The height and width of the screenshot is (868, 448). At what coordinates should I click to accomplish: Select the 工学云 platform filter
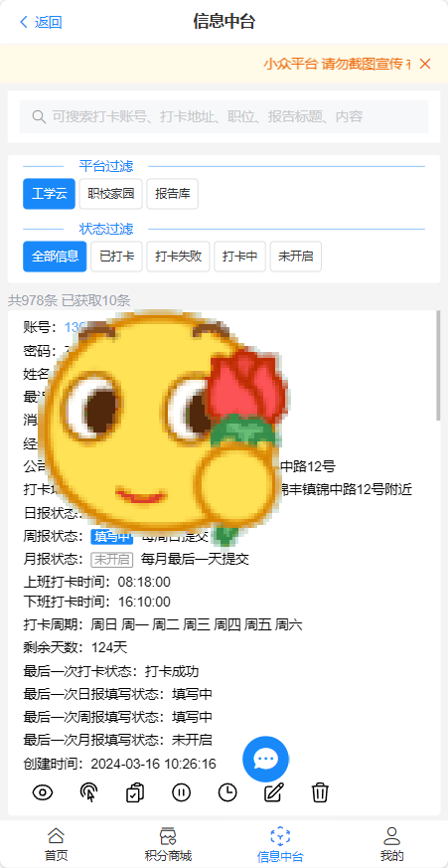50,194
